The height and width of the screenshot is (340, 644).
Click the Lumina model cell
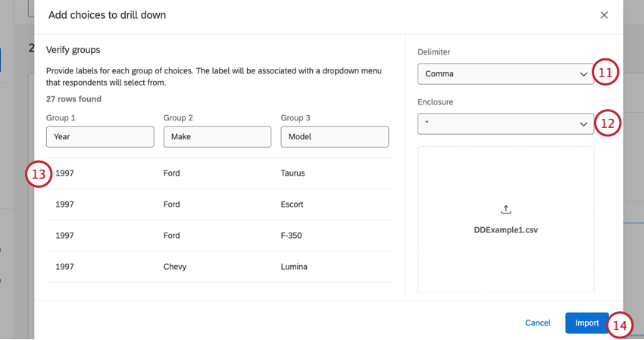click(x=294, y=267)
